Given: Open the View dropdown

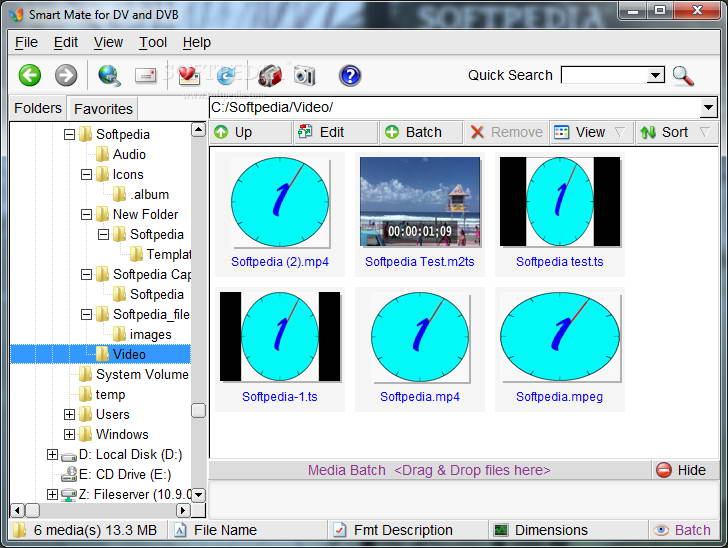Looking at the screenshot, I should [x=592, y=132].
